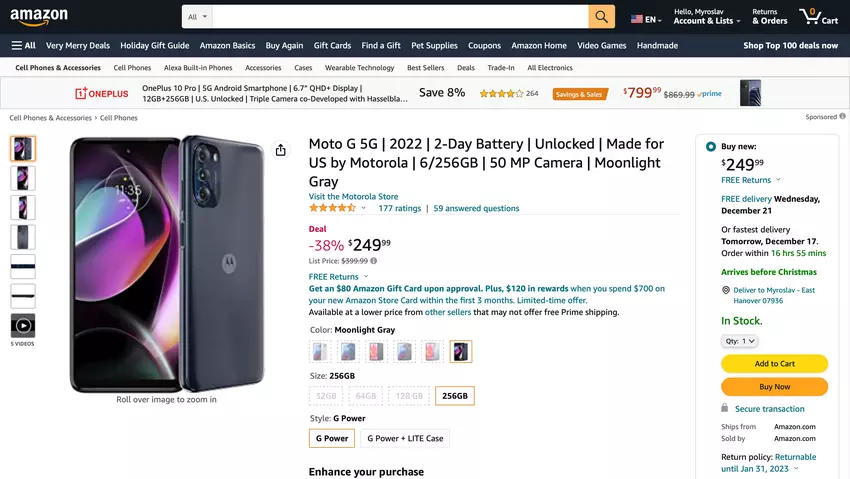This screenshot has height=479, width=850.
Task: Select the 256GB size option
Action: [x=455, y=396]
